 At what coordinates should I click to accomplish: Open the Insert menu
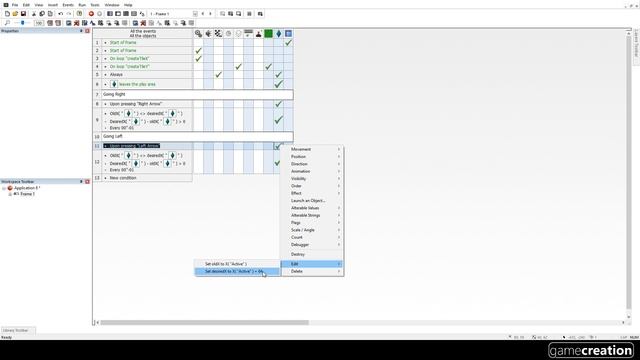click(x=53, y=5)
